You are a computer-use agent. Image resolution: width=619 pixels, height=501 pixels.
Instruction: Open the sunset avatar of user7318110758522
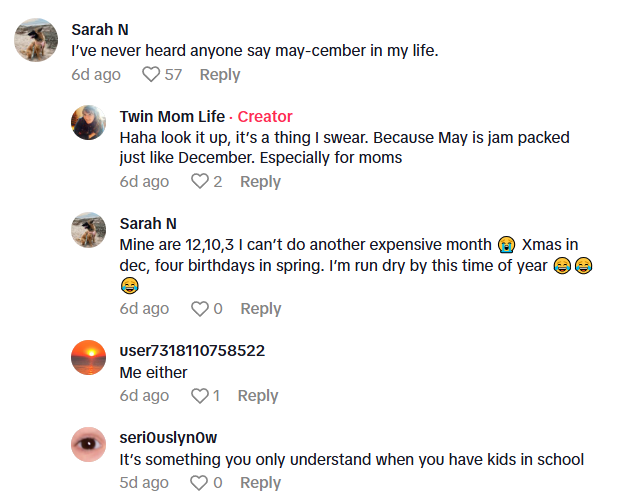tap(89, 357)
